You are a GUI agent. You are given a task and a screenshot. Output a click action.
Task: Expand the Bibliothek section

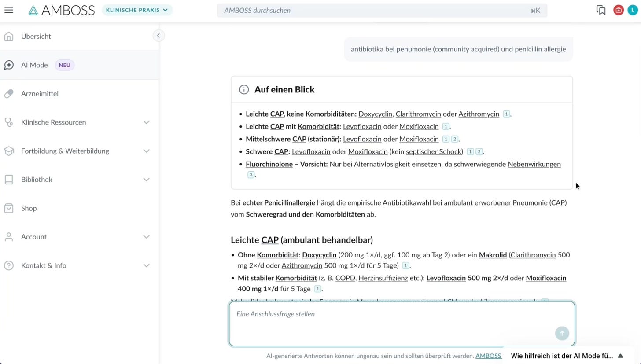(146, 180)
